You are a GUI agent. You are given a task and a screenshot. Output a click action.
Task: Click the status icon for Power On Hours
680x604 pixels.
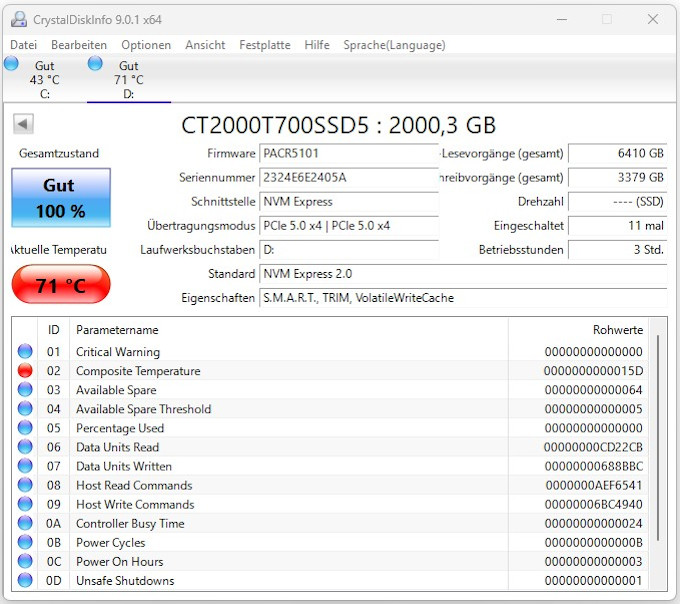click(25, 561)
